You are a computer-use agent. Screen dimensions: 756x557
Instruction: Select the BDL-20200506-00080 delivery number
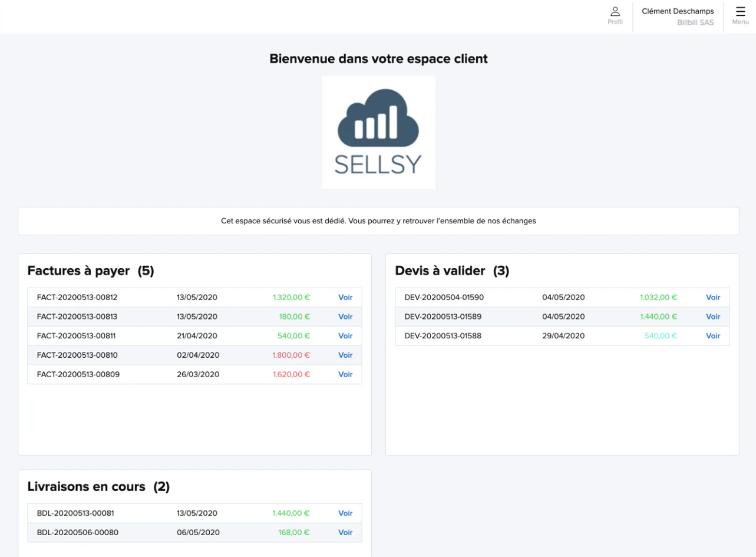(77, 533)
